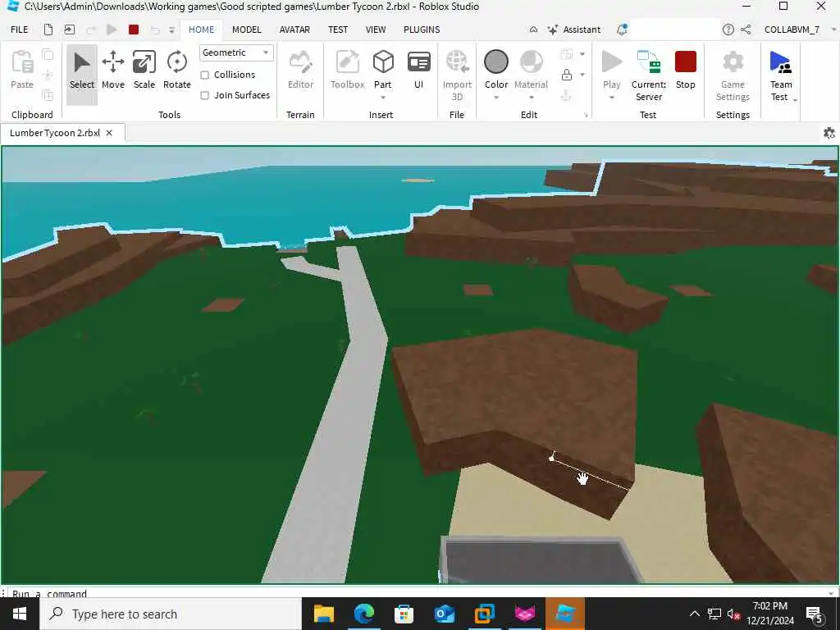Image resolution: width=840 pixels, height=630 pixels.
Task: Open File Explorer from the taskbar
Action: [324, 614]
